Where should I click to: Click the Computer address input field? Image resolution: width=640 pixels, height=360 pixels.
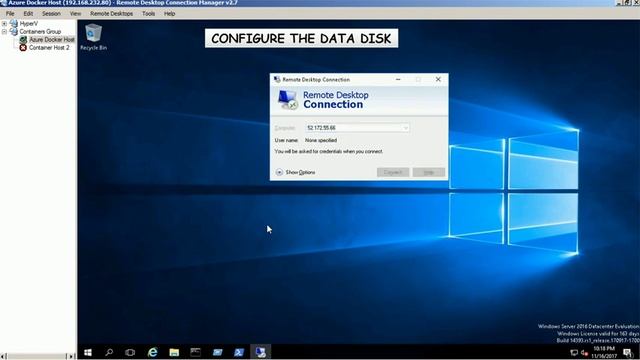(357, 128)
